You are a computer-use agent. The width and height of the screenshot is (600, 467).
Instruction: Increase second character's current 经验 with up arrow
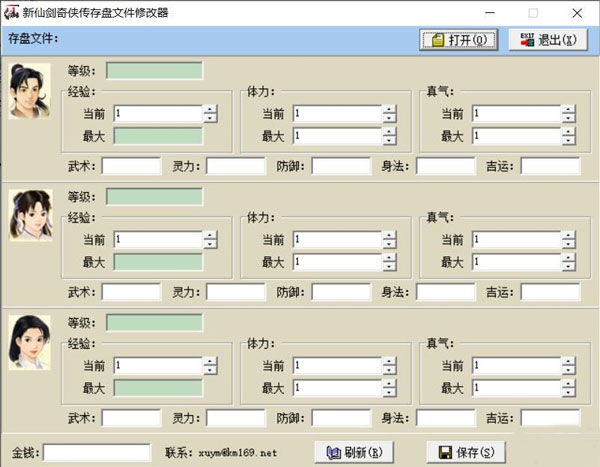(x=210, y=235)
